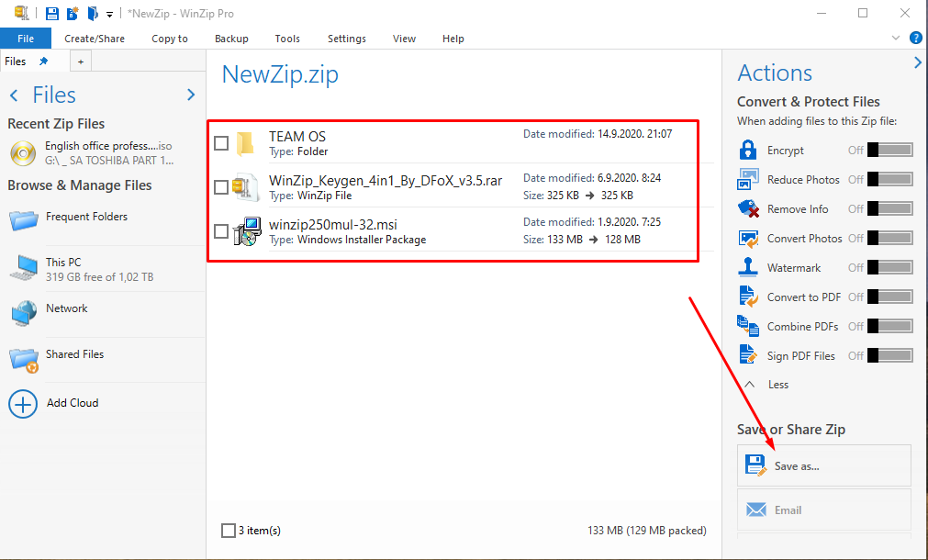
Task: Click the WinZip_Keygen rar archive icon
Action: click(245, 187)
